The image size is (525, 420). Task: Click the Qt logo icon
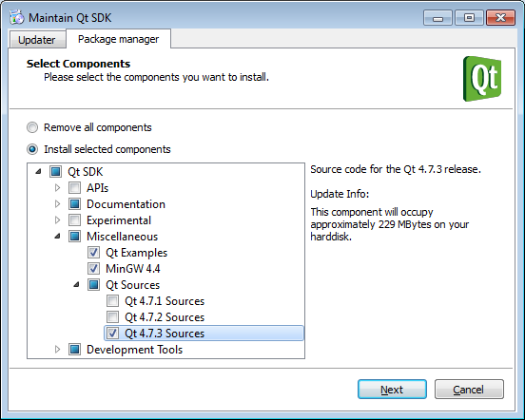[x=482, y=79]
